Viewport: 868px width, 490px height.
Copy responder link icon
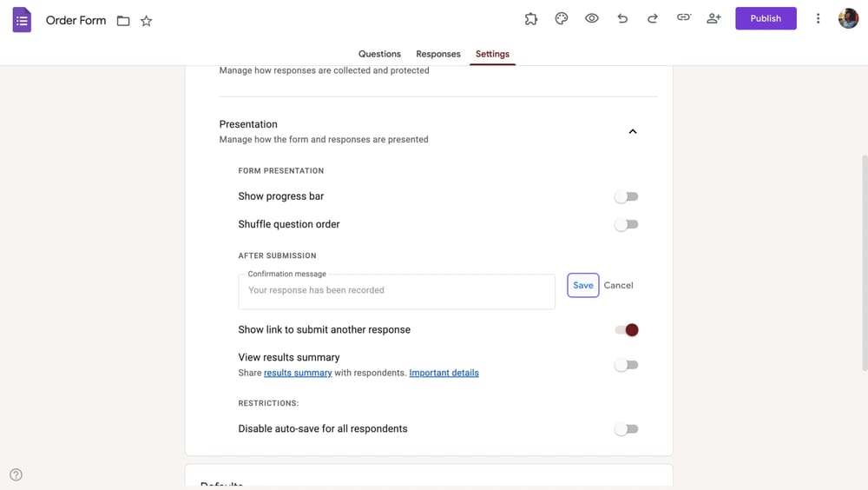683,18
